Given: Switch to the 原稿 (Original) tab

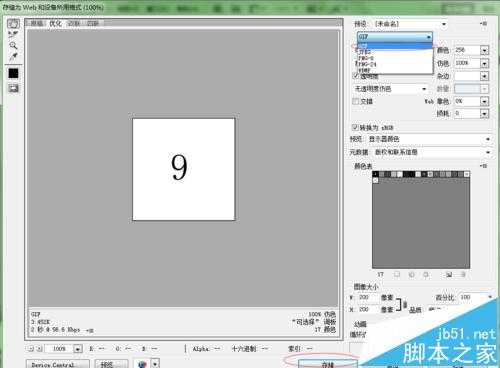Looking at the screenshot, I should [37, 23].
